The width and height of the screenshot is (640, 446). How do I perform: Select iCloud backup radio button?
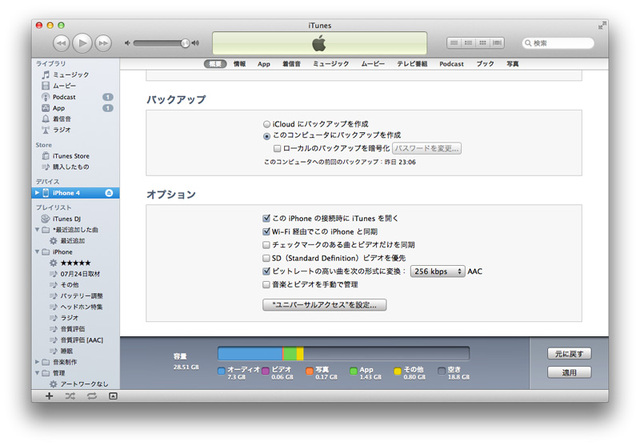(x=266, y=124)
